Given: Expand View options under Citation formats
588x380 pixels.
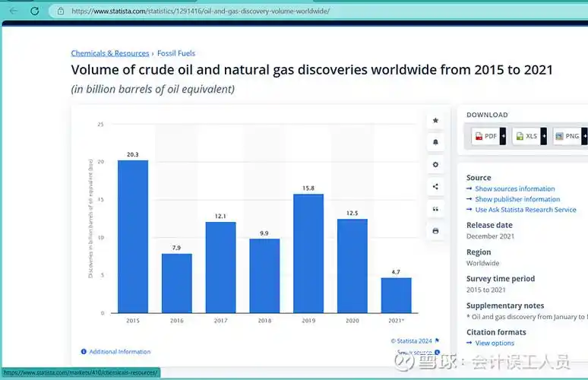Looking at the screenshot, I should click(x=495, y=344).
